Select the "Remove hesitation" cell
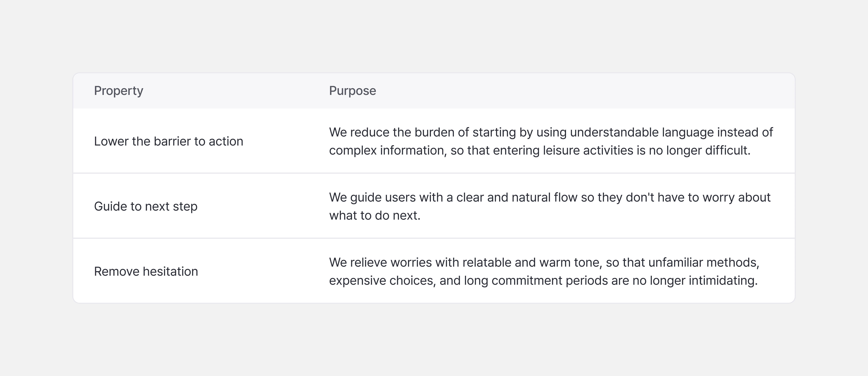 click(146, 271)
